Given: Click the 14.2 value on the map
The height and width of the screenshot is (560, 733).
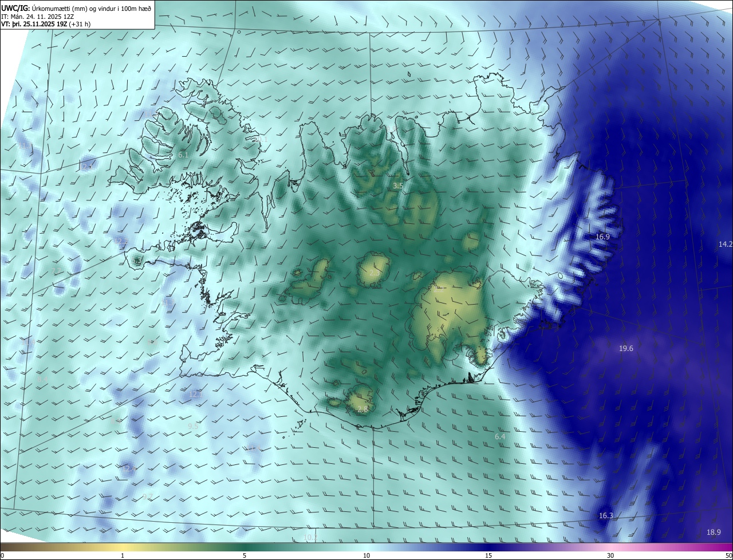Looking at the screenshot, I should pos(726,244).
